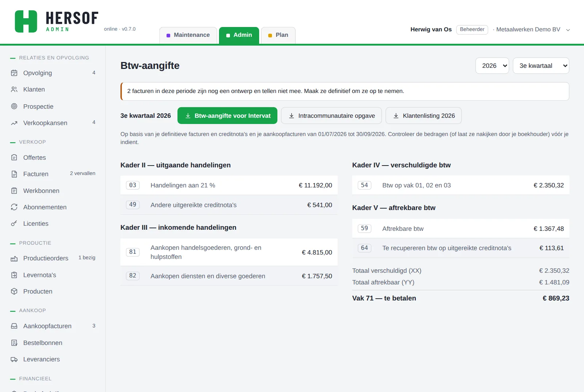
Task: Click the vak 81 code badge
Action: 133,252
